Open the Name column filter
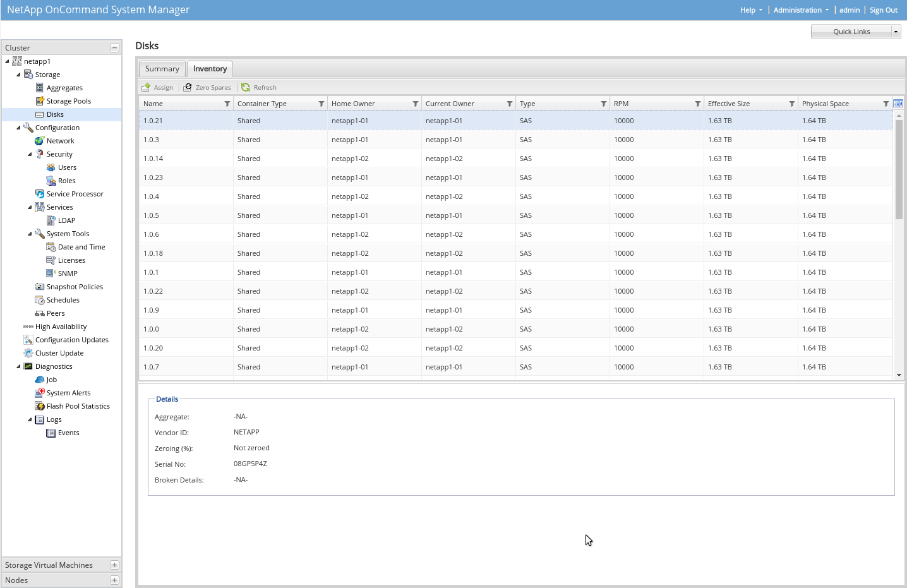Viewport: 907px width, 588px height. click(x=227, y=104)
